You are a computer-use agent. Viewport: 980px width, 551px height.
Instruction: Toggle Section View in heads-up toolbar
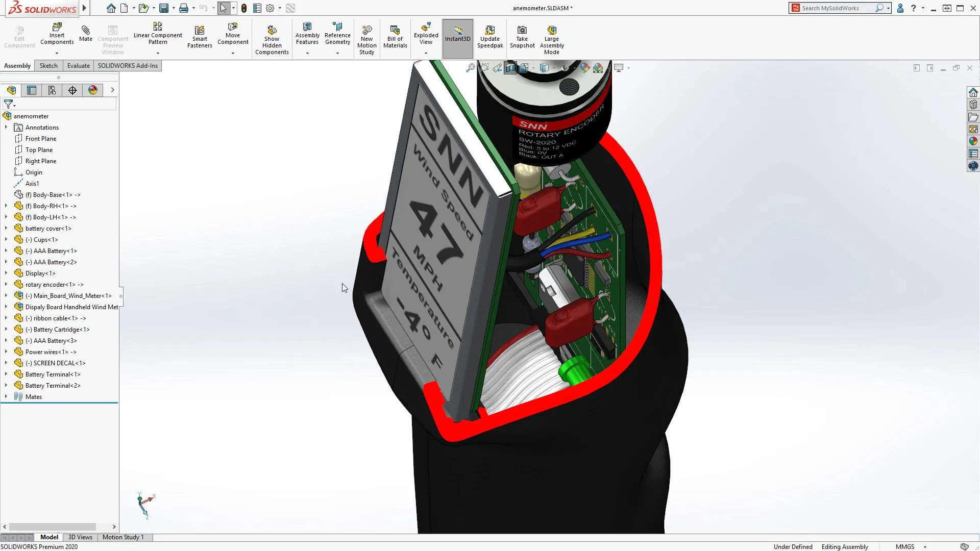click(510, 68)
